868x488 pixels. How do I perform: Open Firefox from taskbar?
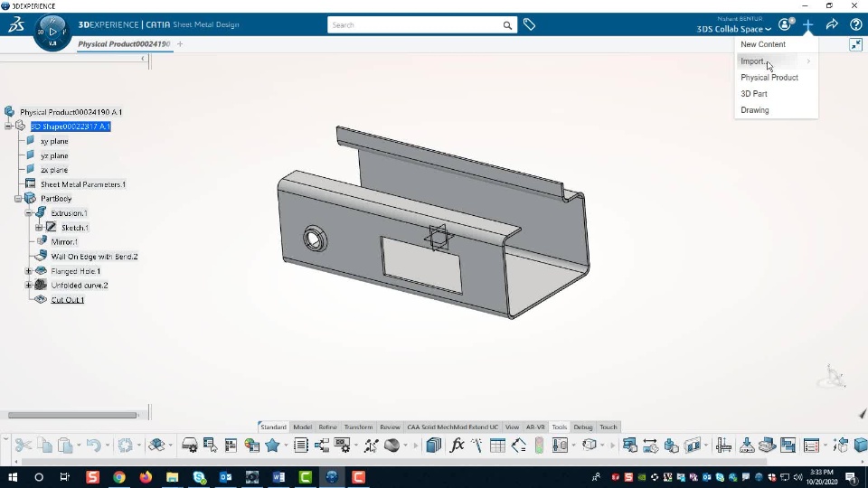(146, 477)
